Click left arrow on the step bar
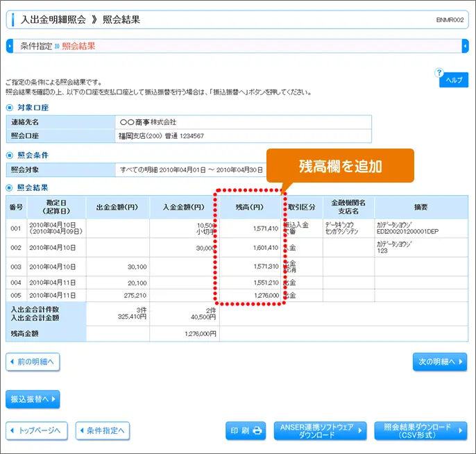The width and height of the screenshot is (476, 454). (10, 46)
